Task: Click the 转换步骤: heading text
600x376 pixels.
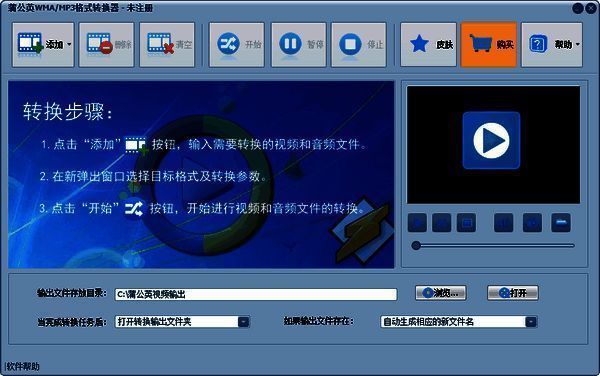Action: (68, 112)
